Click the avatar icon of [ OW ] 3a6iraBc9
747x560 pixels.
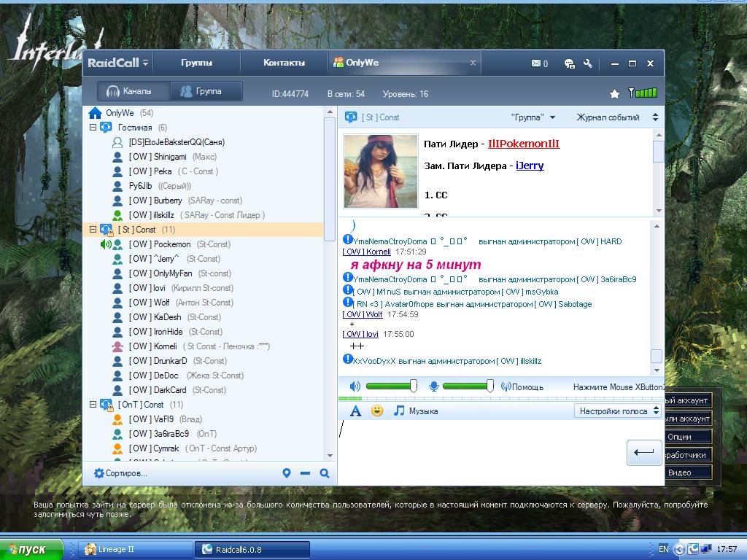click(117, 434)
